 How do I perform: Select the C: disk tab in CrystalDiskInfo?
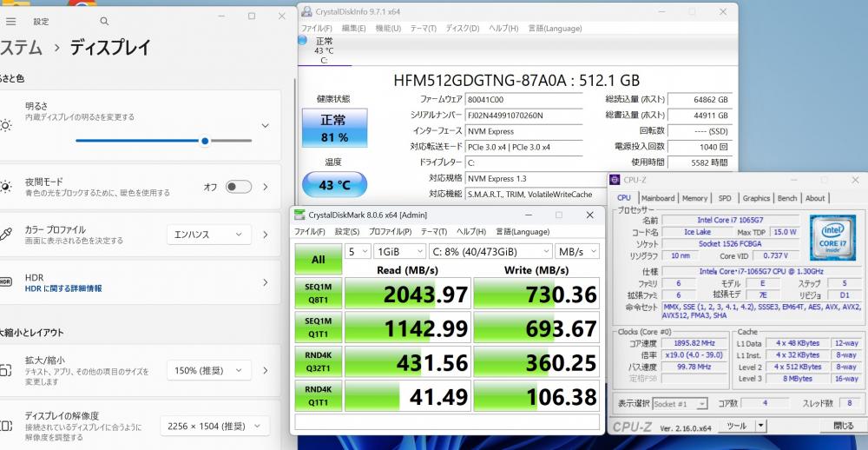325,51
